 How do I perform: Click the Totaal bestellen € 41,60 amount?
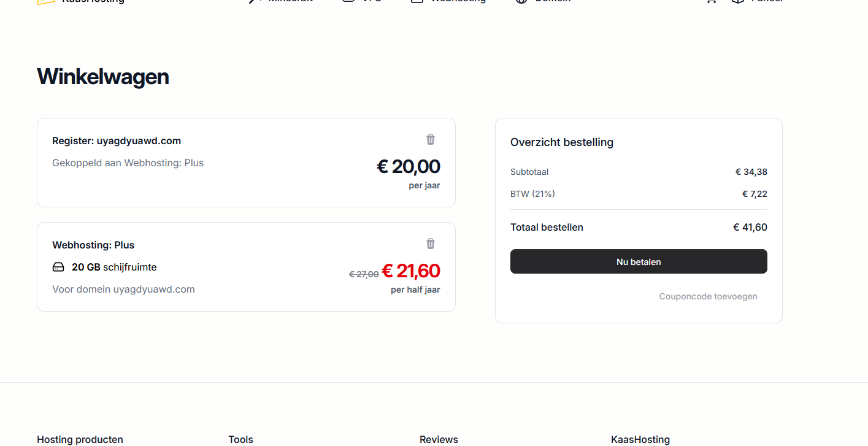click(x=750, y=228)
